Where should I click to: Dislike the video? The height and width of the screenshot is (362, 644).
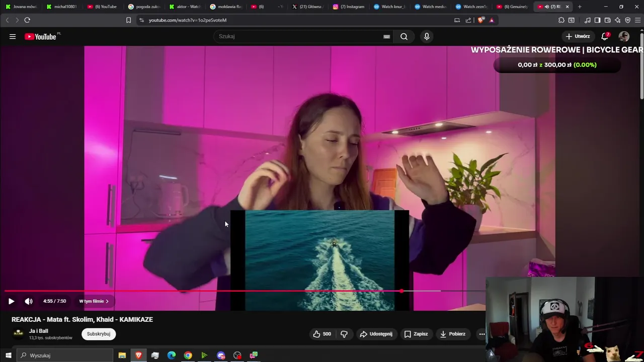click(x=344, y=334)
